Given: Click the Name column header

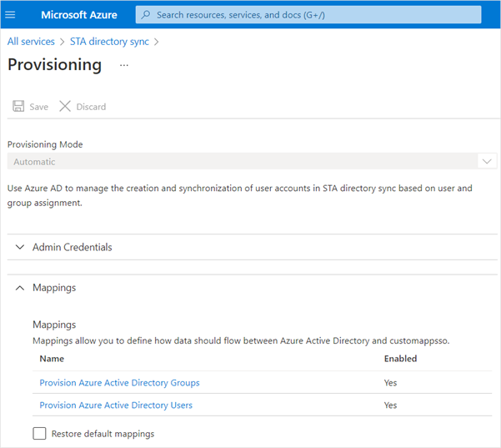Looking at the screenshot, I should point(52,359).
